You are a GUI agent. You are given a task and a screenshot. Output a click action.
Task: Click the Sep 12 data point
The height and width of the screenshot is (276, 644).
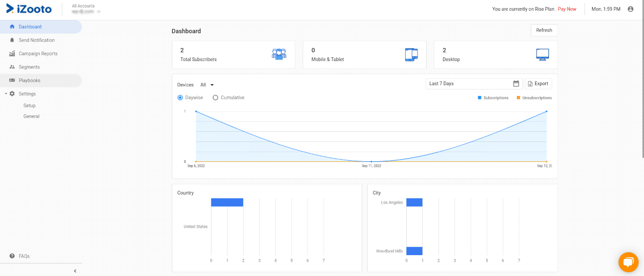point(547,111)
